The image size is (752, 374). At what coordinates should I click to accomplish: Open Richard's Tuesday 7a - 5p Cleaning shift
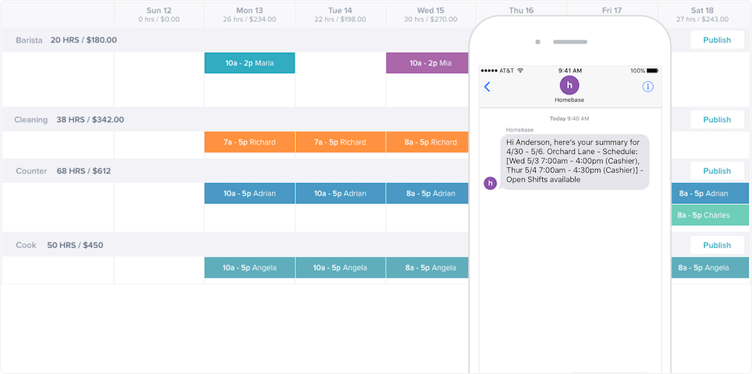(x=340, y=142)
